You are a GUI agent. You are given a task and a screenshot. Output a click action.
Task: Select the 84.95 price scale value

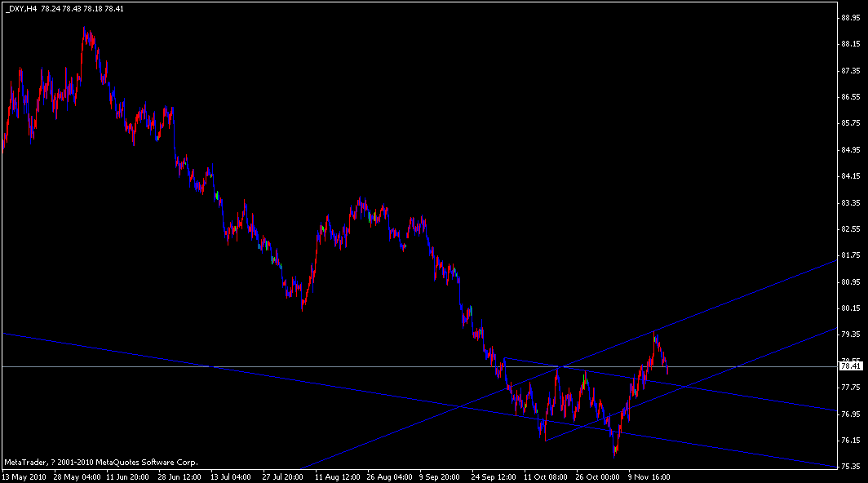[851, 149]
